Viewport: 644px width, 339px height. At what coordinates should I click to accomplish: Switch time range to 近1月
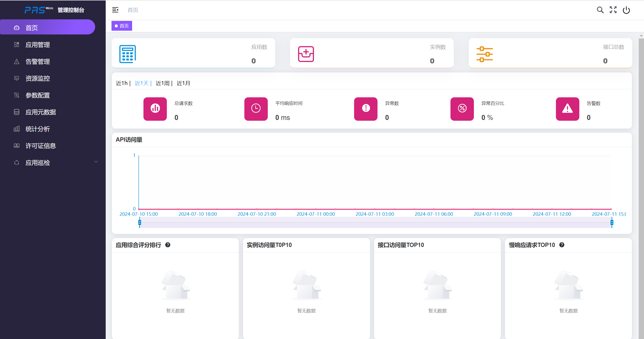[x=183, y=83]
